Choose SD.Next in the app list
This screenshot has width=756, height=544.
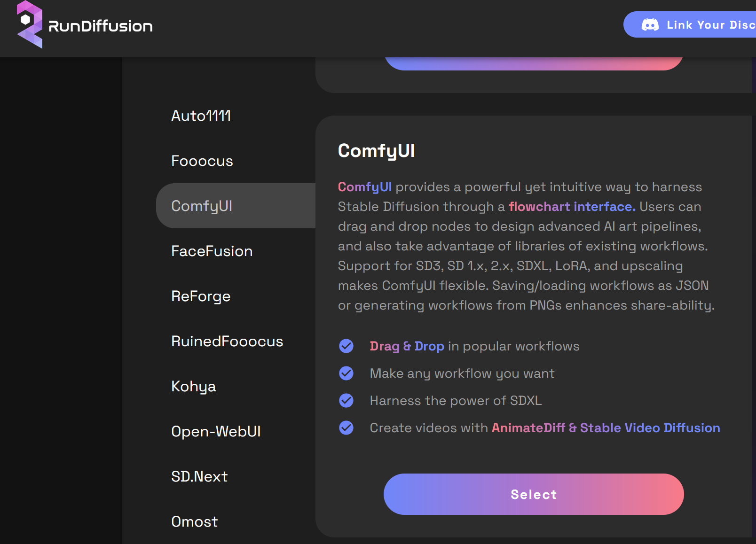(x=199, y=476)
